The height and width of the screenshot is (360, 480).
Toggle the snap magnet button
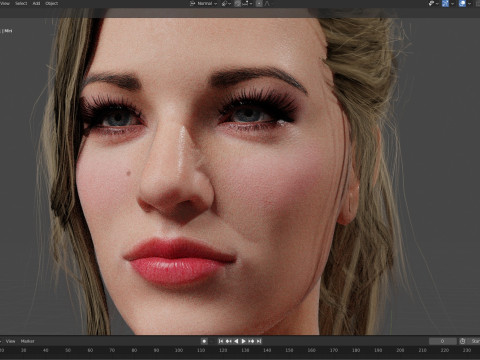tap(237, 3)
